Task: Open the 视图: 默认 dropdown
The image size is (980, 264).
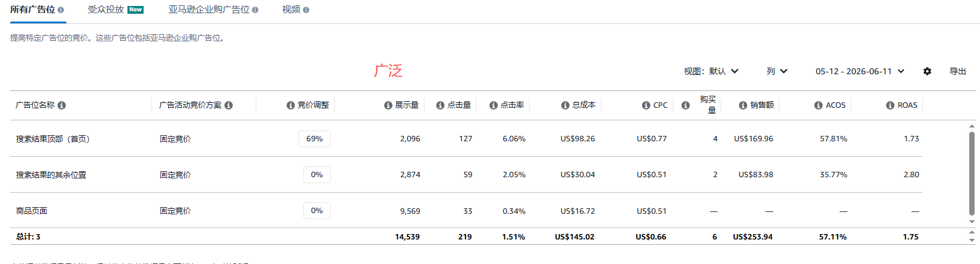Action: coord(711,71)
